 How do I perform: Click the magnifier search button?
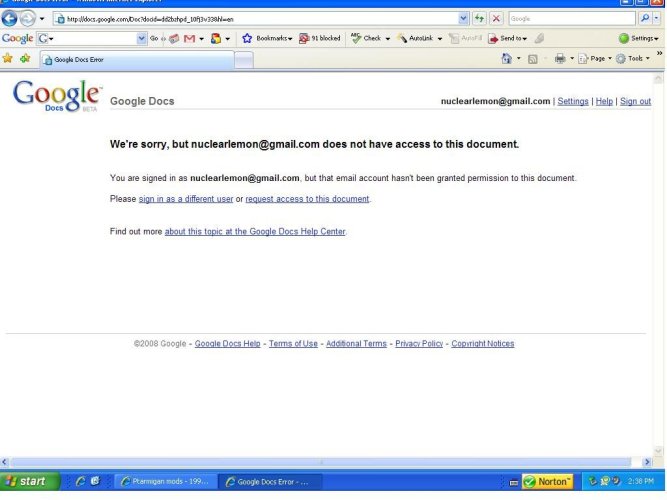[645, 18]
